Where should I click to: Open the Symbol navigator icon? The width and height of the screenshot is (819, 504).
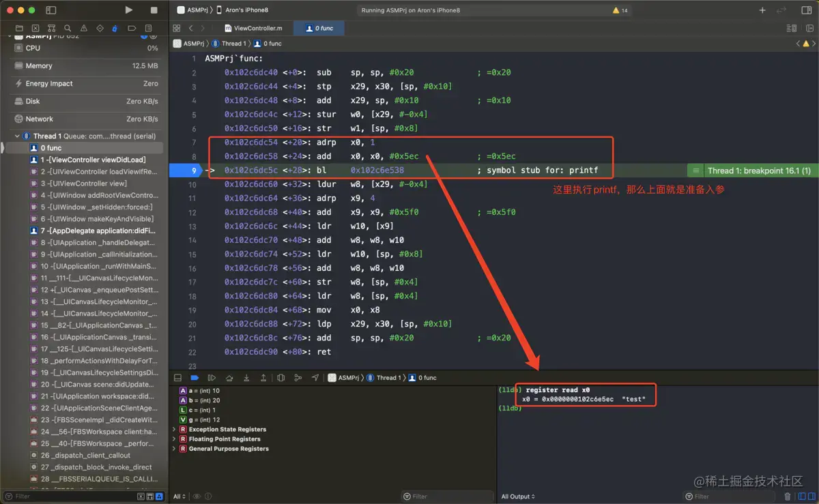[51, 28]
